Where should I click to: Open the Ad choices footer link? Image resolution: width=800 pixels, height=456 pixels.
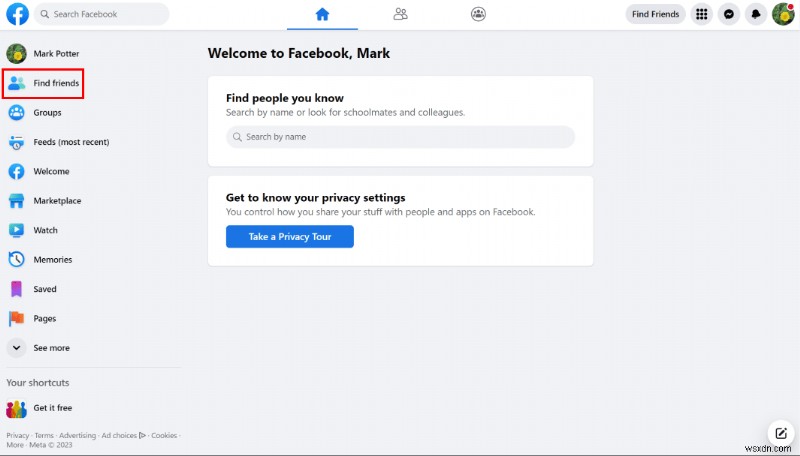123,436
